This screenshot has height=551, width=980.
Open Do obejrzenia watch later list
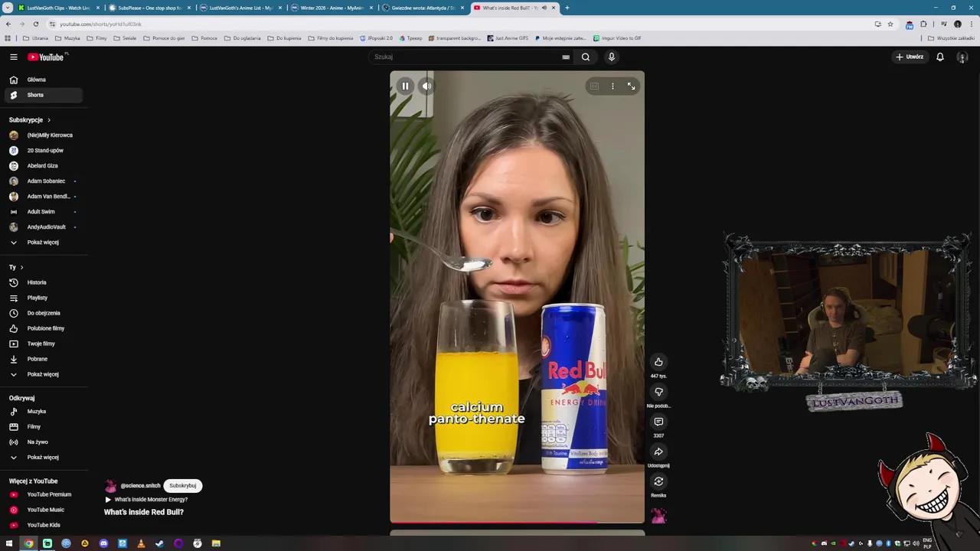point(43,313)
